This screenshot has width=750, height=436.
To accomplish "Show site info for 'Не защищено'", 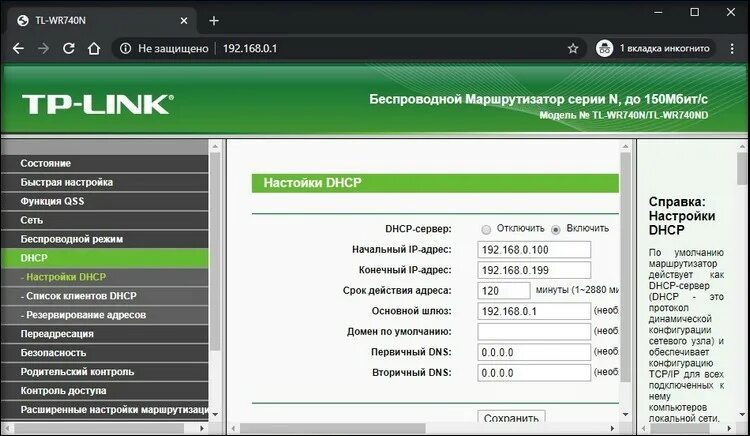I will 164,48.
